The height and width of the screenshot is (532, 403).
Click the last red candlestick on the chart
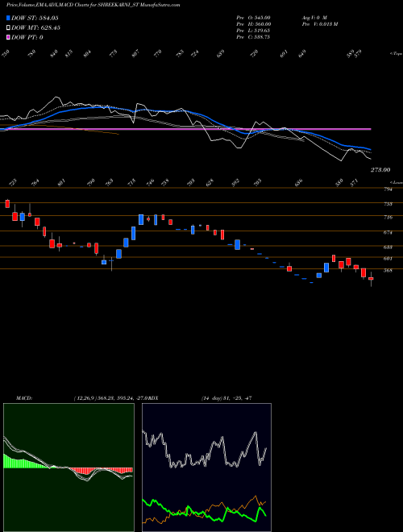point(371,279)
